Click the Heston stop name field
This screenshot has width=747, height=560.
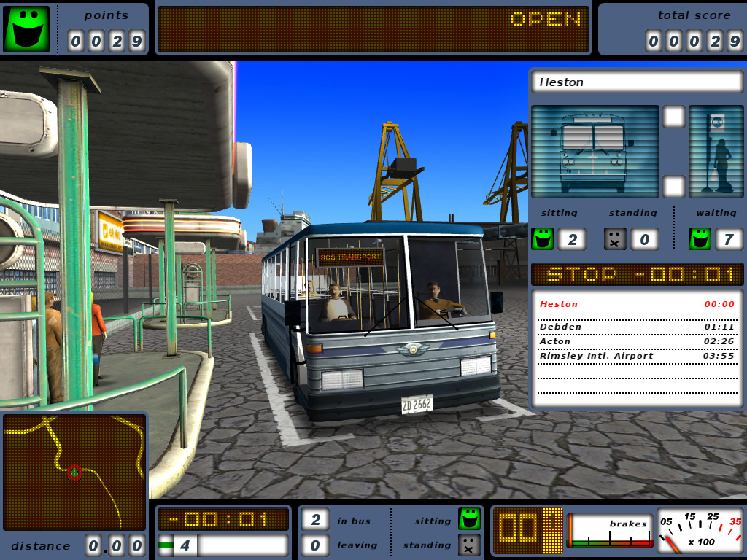637,82
